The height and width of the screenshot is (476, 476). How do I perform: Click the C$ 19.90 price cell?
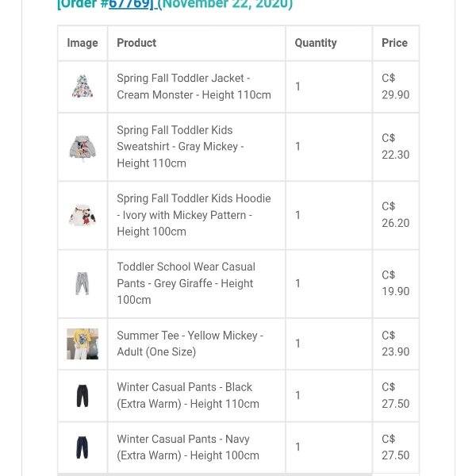395,283
